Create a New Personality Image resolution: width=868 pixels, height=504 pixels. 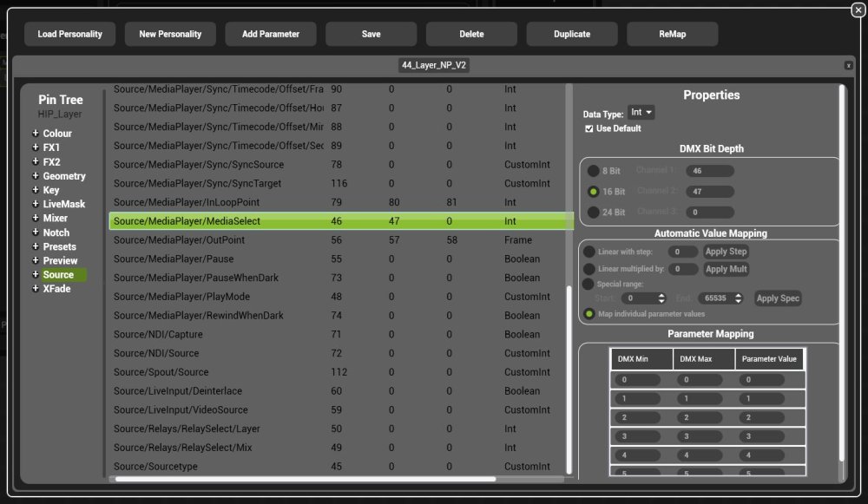click(170, 34)
